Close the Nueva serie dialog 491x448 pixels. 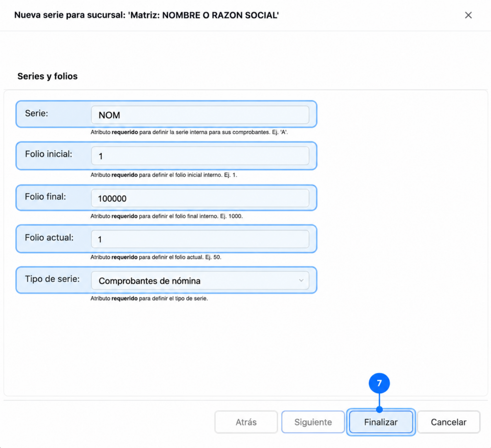coord(468,15)
